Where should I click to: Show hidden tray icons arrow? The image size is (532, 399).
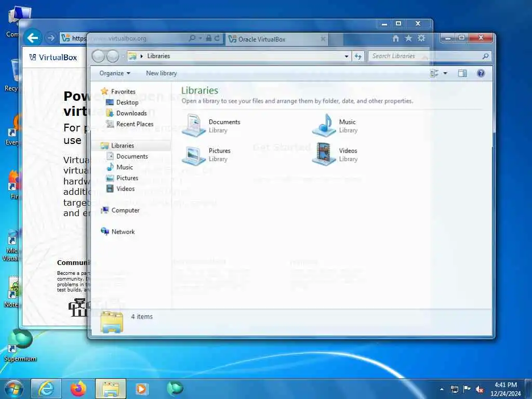point(442,389)
